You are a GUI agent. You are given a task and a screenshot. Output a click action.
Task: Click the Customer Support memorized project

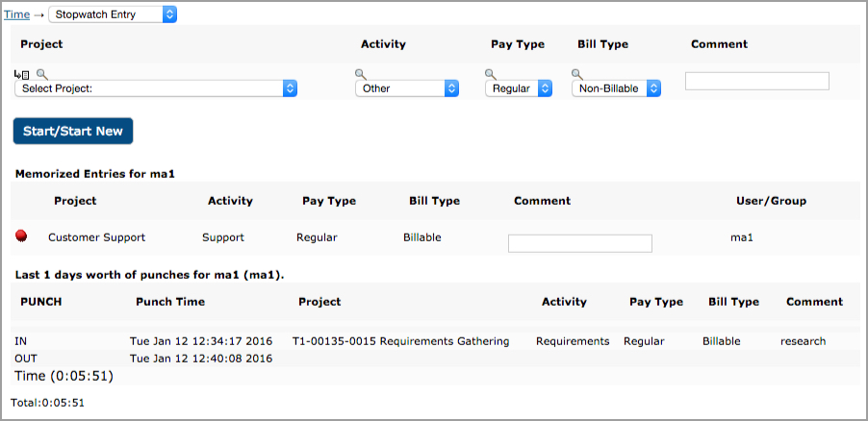pos(97,237)
